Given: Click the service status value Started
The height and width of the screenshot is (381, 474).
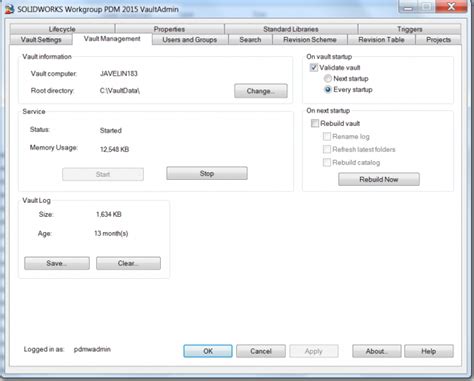Looking at the screenshot, I should coord(111,130).
